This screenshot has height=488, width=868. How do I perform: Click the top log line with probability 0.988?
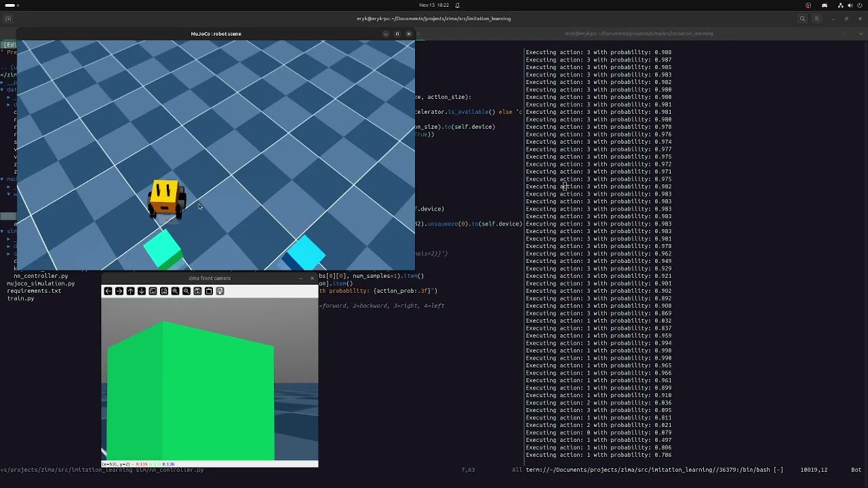click(x=598, y=52)
